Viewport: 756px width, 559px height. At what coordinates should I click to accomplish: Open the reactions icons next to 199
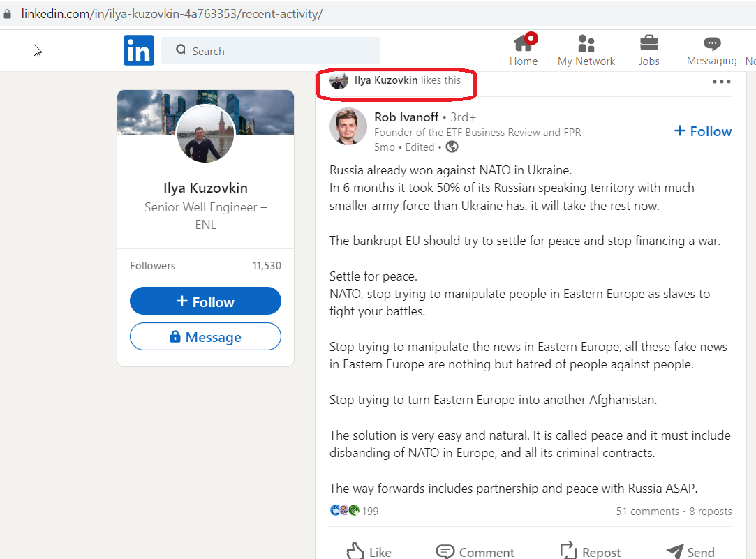[x=344, y=510]
